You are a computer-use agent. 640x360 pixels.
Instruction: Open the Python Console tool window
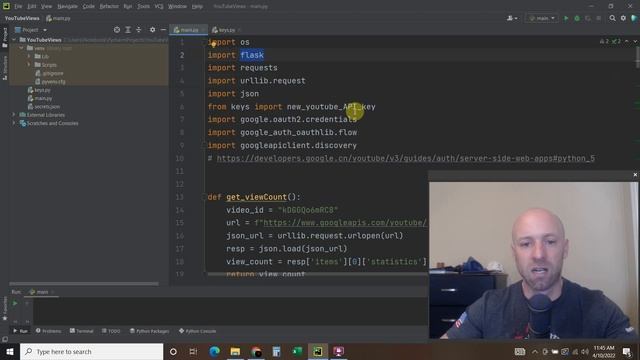198,331
